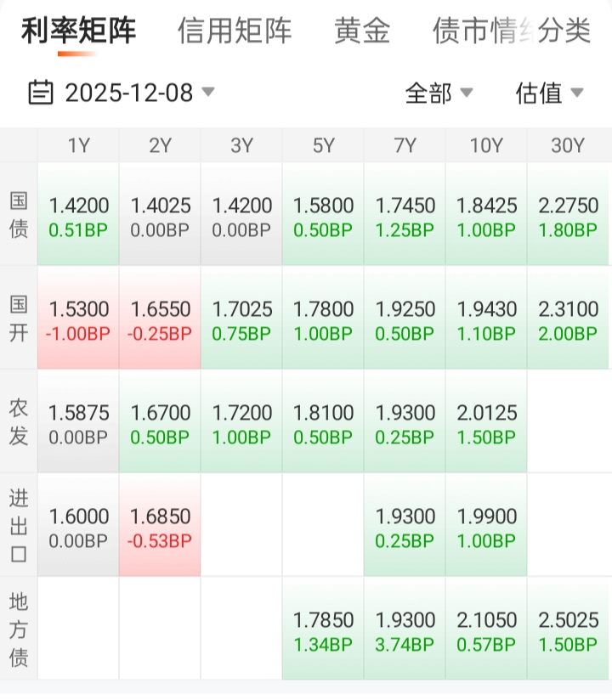Tap the 30Y column header
The height and width of the screenshot is (700, 612).
(x=568, y=145)
